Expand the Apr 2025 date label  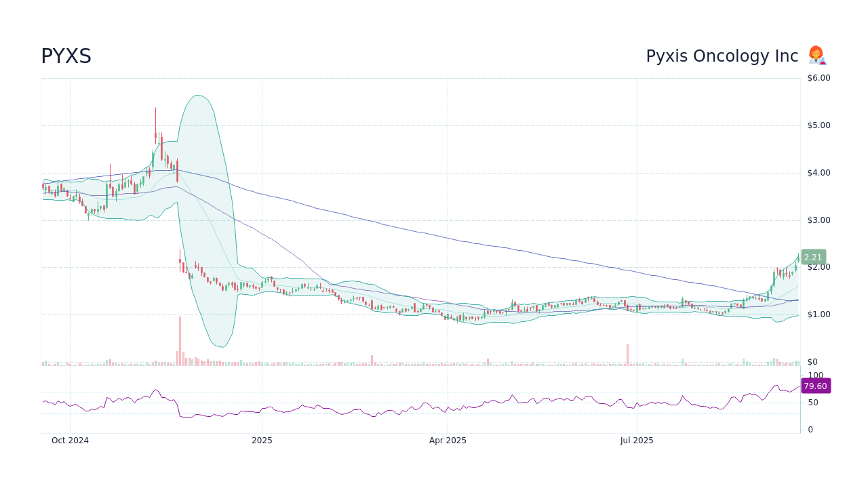point(448,440)
